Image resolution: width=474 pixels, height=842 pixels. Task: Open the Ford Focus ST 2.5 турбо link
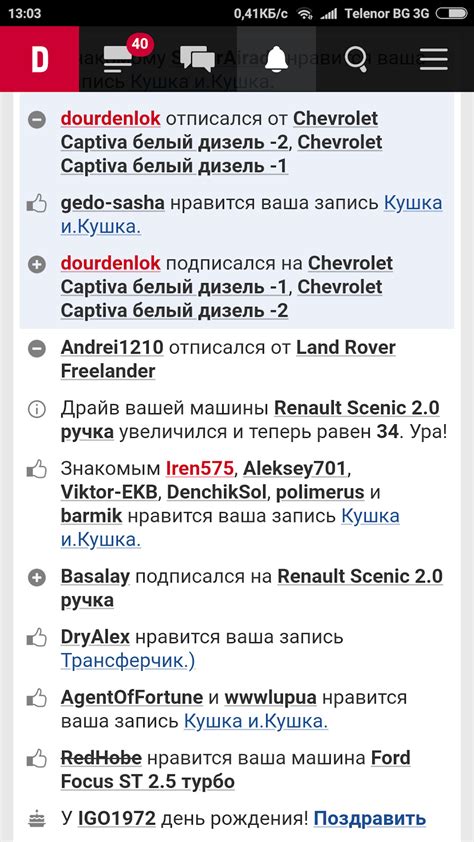pyautogui.click(x=236, y=770)
